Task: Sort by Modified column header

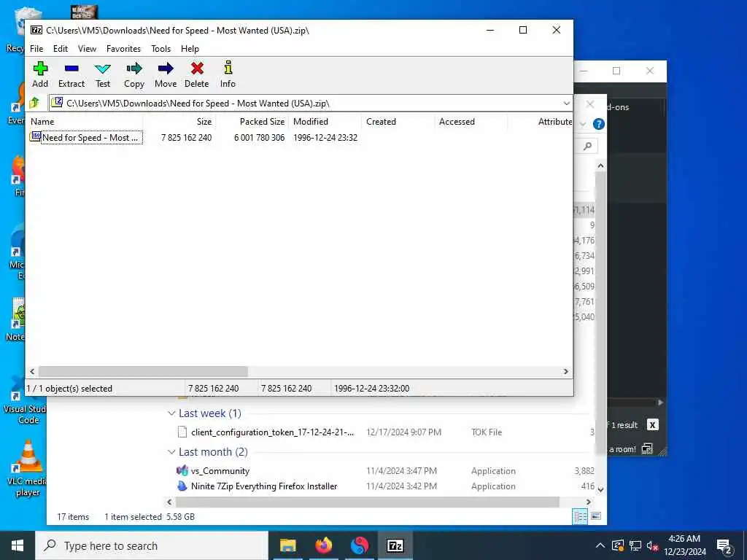Action: tap(325, 122)
